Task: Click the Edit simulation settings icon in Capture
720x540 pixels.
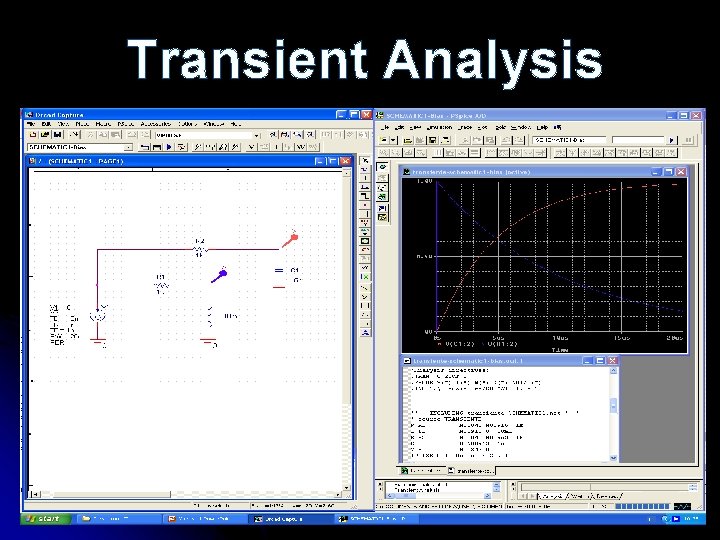Action: pos(157,147)
